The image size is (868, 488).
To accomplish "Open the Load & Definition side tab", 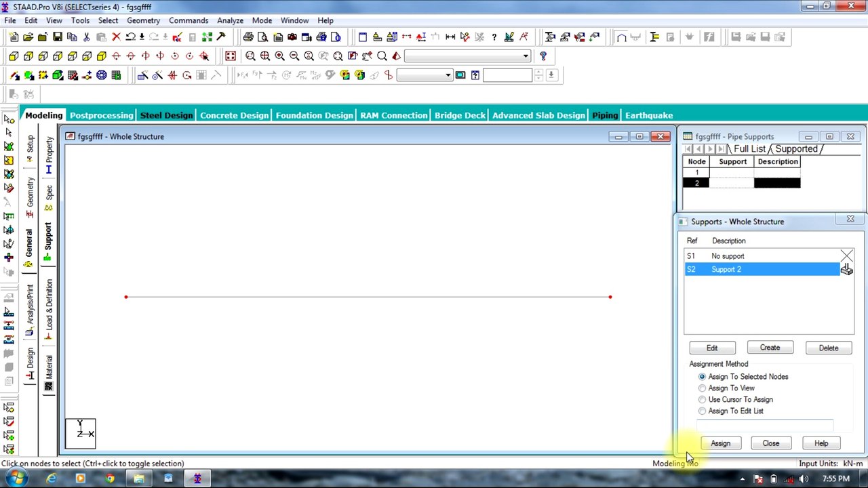I will click(49, 310).
